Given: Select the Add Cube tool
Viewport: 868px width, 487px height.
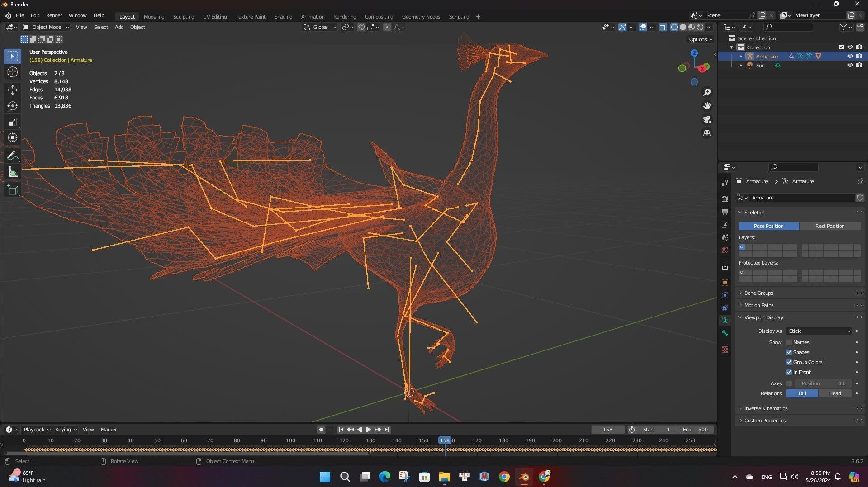Looking at the screenshot, I should point(13,190).
